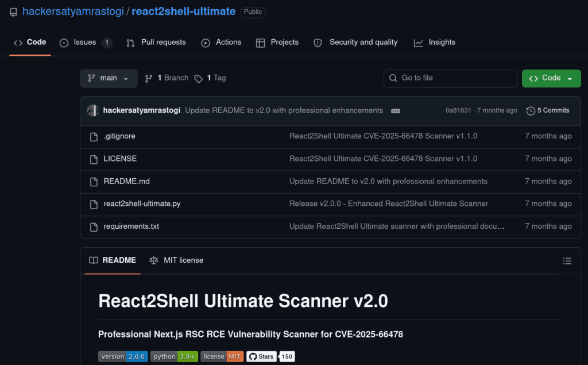The image size is (588, 365).
Task: Expand the commit message ellipsis button
Action: point(395,111)
